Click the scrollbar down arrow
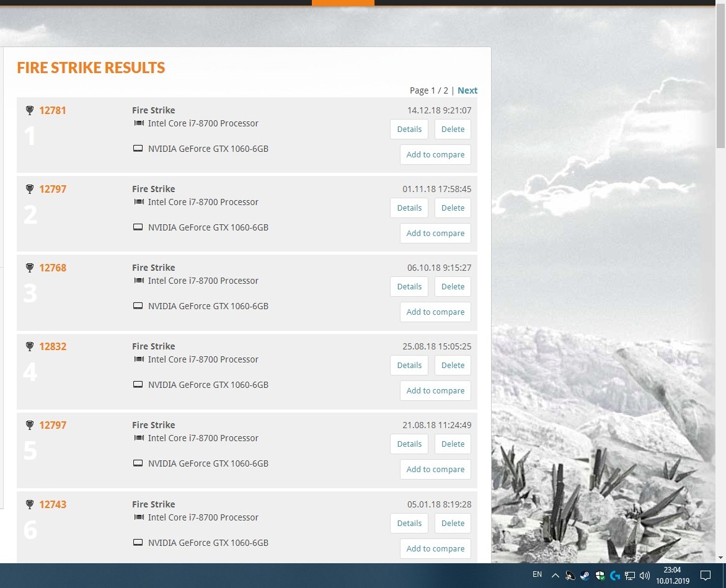This screenshot has height=588, width=726. pyautogui.click(x=720, y=558)
